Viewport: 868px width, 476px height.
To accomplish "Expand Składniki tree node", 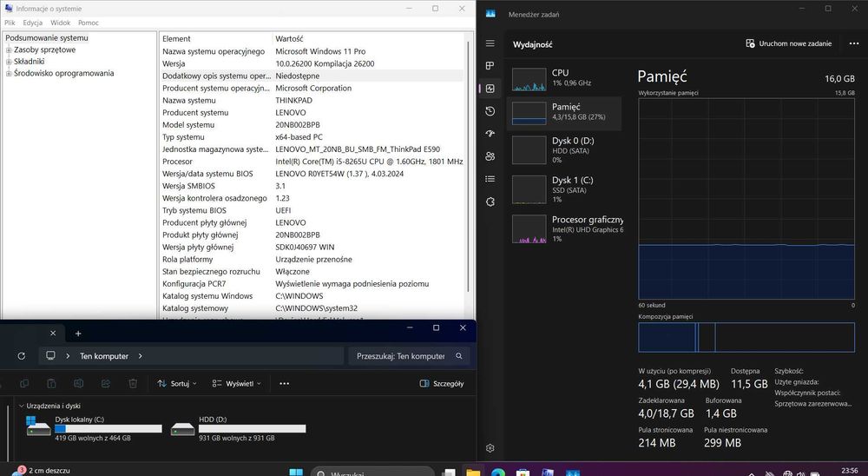I will [9, 62].
